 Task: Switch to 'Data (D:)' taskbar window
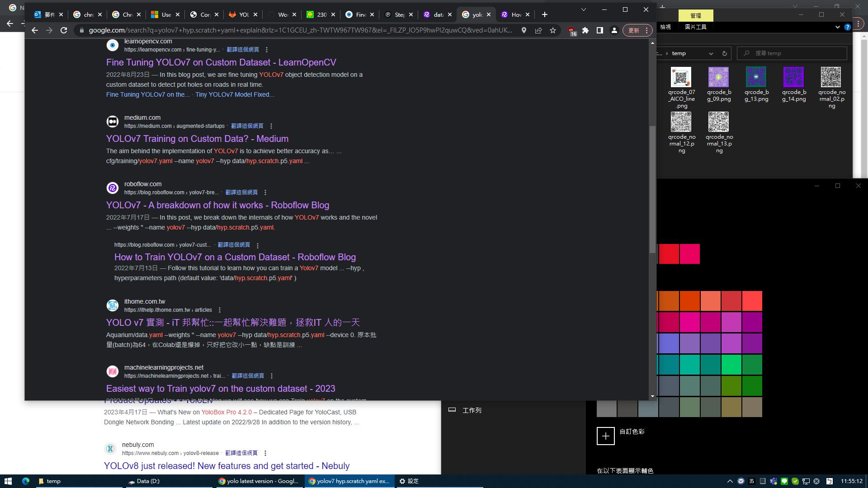[170, 481]
